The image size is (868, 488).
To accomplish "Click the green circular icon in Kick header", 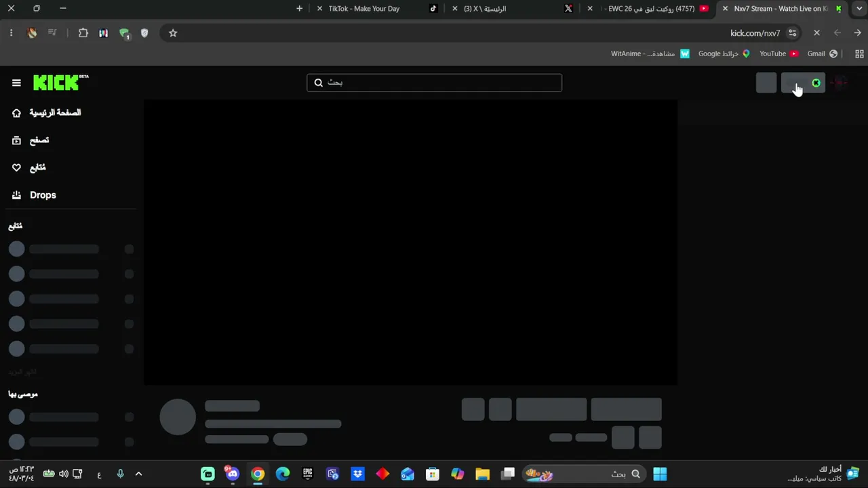I will (816, 83).
